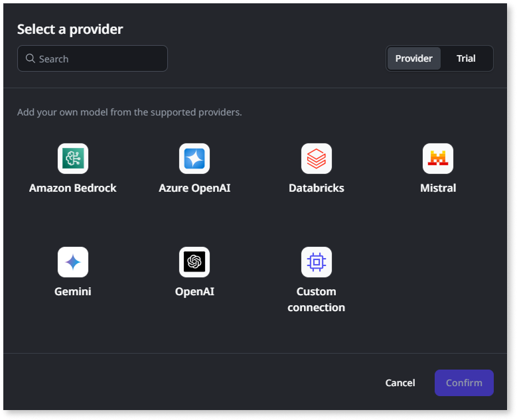
Task: Click the Azure OpenAI text label
Action: pyautogui.click(x=194, y=188)
